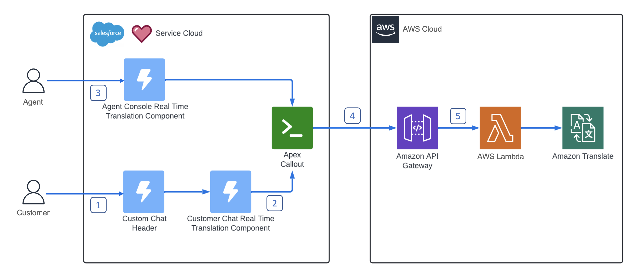Click the AWS Cloud title text

coord(422,29)
